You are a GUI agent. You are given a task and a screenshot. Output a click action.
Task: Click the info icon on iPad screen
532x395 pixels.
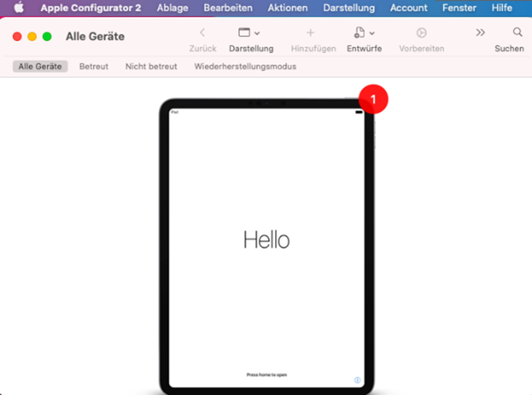tap(357, 380)
